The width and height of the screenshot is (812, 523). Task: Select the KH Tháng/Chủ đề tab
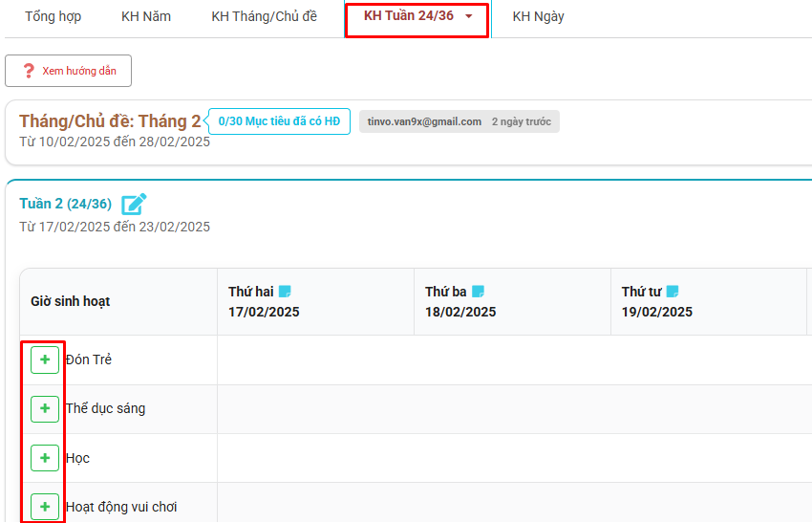click(264, 16)
